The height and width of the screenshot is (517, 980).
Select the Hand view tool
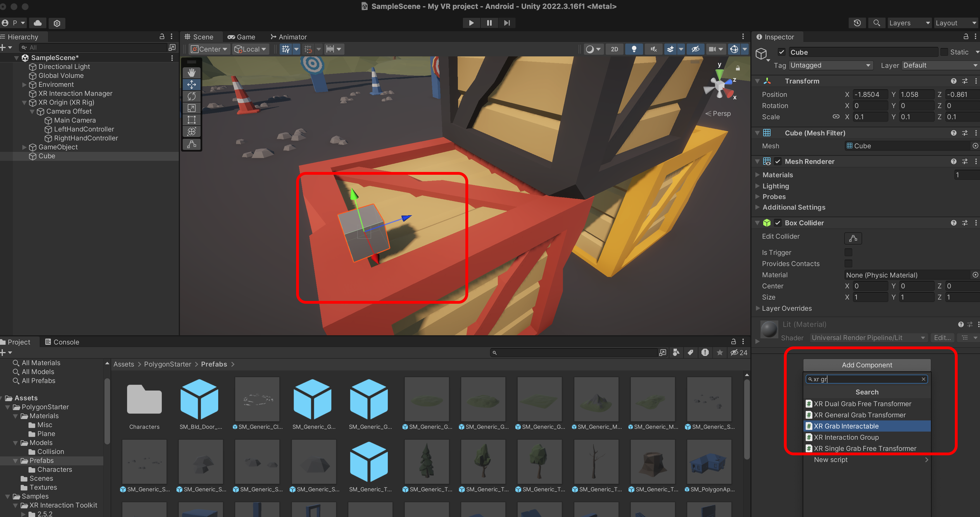[191, 72]
